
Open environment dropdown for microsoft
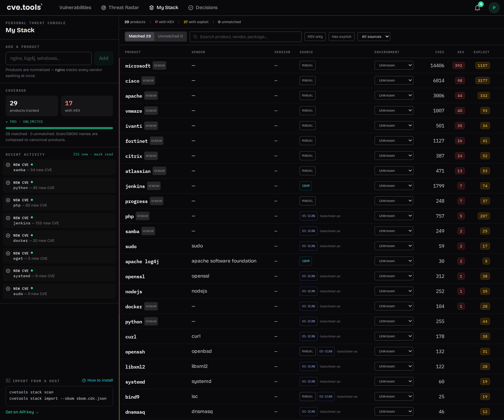pos(394,65)
